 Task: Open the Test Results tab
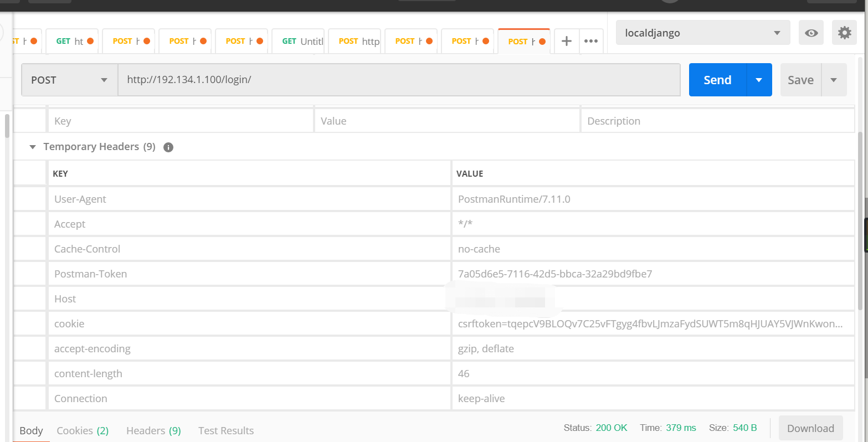click(225, 430)
